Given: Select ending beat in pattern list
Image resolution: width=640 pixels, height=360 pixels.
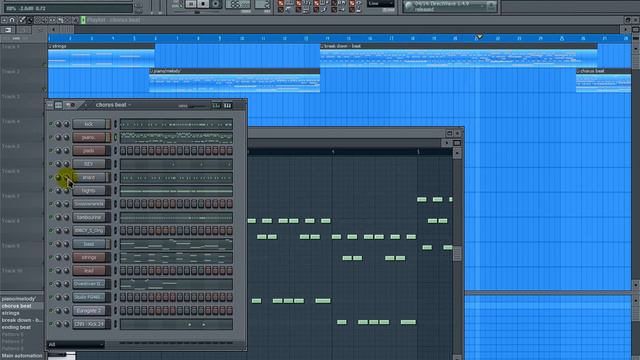Looking at the screenshot, I should pyautogui.click(x=16, y=327).
